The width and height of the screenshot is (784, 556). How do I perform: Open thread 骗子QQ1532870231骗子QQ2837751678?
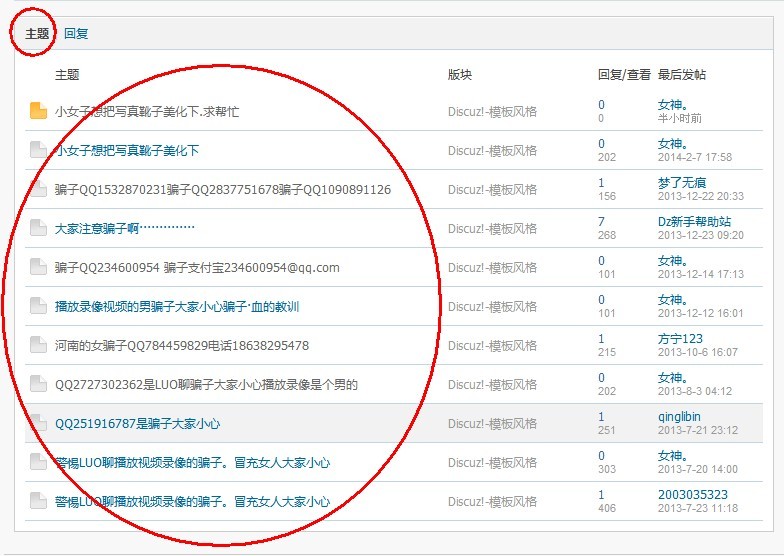click(x=223, y=190)
